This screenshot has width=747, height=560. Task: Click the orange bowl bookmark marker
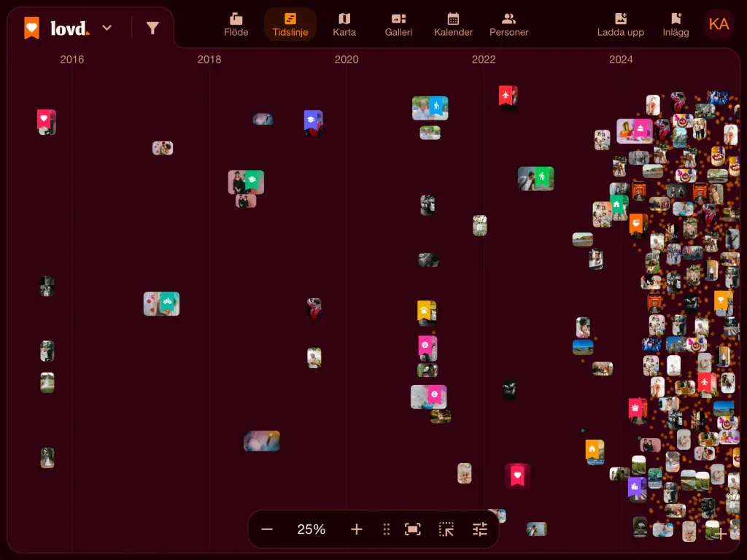coord(636,224)
